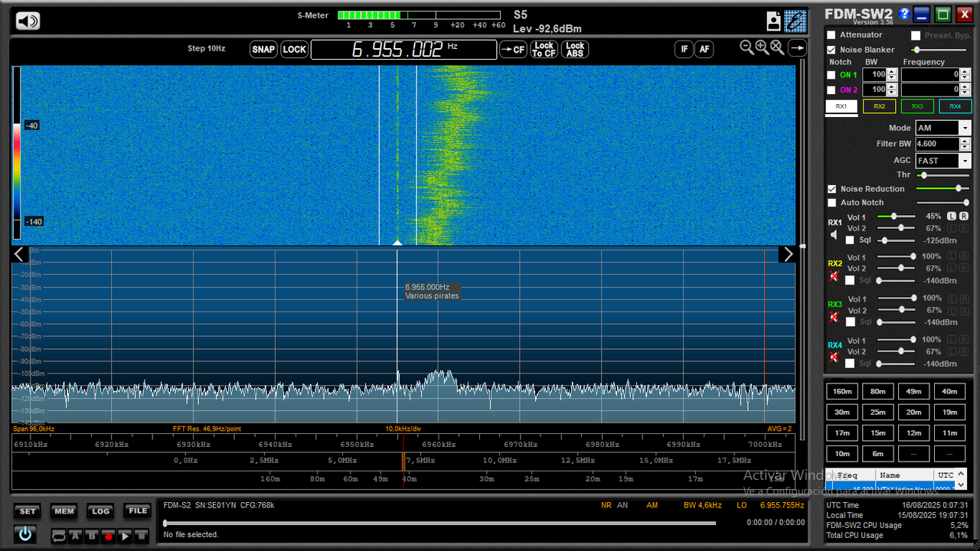
Task: Toggle RX1 left channel L button
Action: coord(952,217)
